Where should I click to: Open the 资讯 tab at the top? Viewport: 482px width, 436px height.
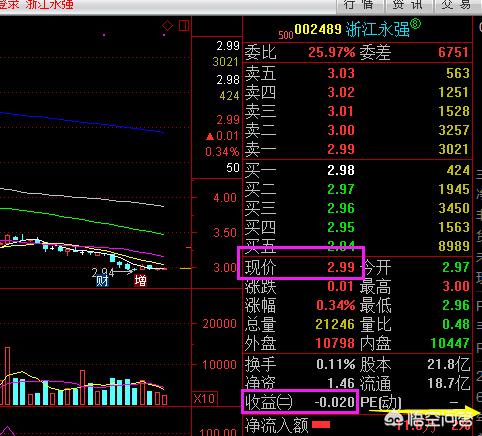coord(408,5)
